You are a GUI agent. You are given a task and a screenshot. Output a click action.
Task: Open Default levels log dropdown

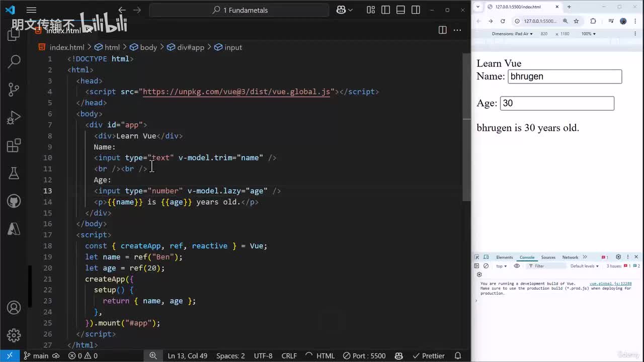coord(585,266)
